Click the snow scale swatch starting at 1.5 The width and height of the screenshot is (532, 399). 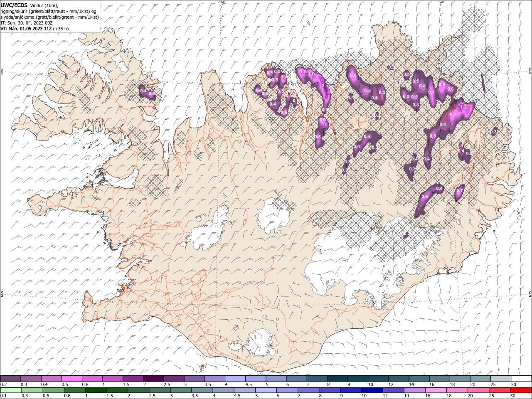[x=133, y=379]
